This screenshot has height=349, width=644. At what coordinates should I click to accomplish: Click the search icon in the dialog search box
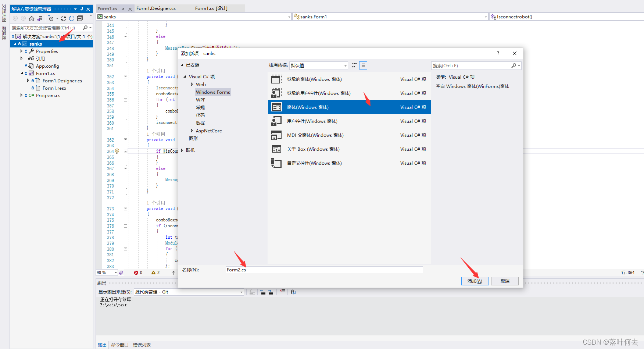click(514, 65)
